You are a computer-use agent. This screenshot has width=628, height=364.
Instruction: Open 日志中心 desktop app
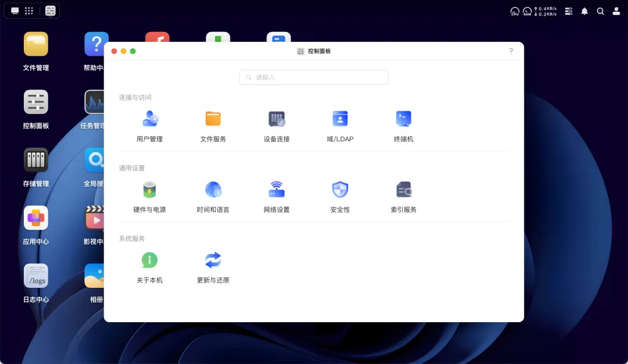(36, 284)
